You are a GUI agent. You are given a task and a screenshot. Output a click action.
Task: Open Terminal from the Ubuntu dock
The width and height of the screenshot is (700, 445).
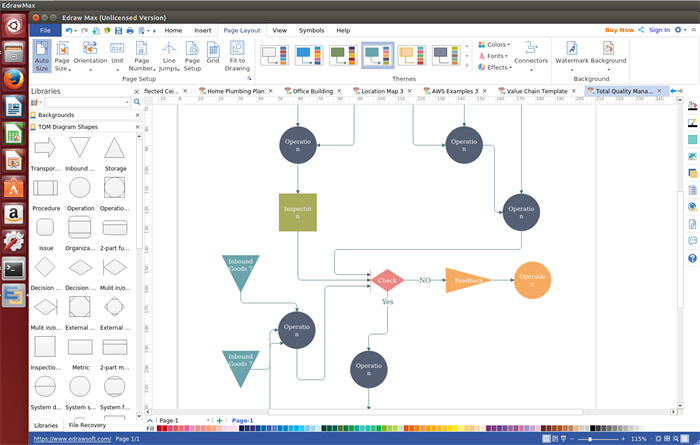(14, 269)
